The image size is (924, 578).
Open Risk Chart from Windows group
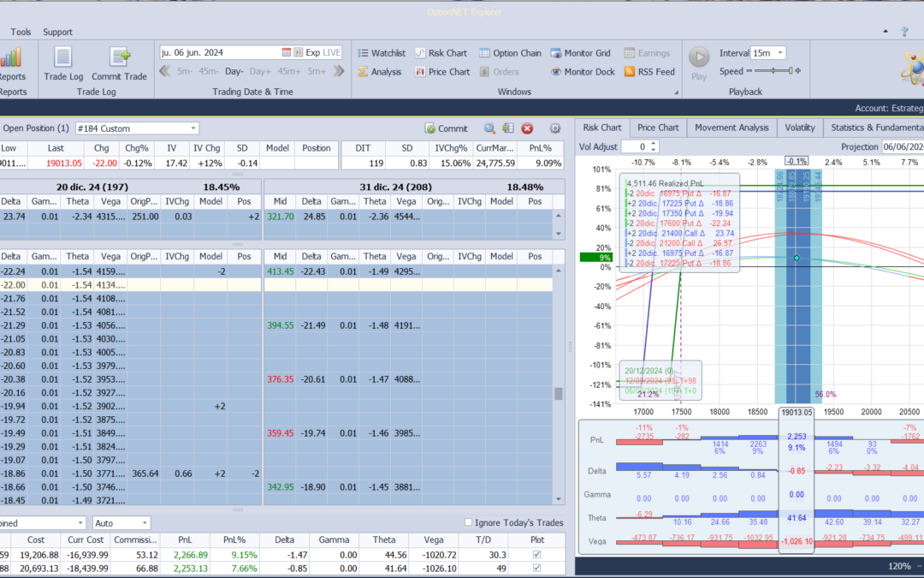(x=441, y=53)
